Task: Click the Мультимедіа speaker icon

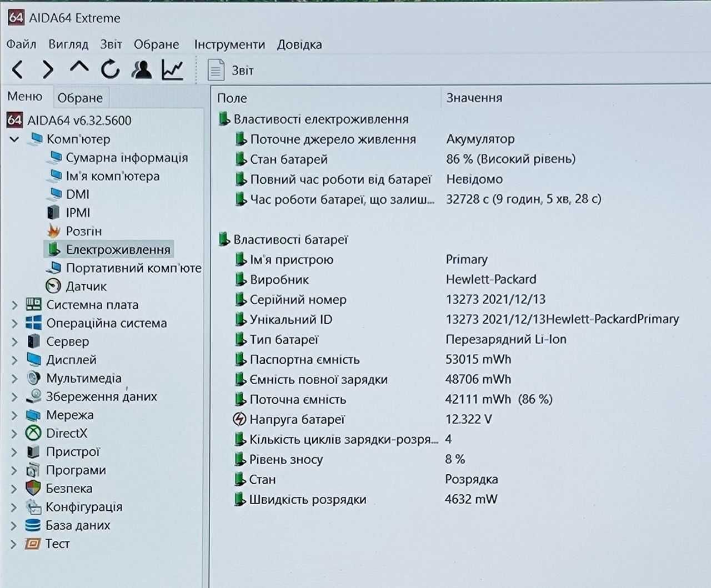Action: click(x=34, y=378)
